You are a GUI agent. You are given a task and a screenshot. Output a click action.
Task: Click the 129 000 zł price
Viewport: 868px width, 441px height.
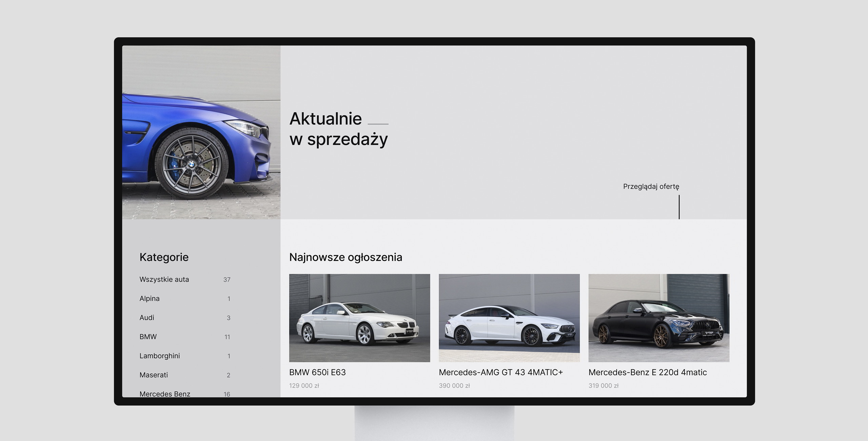coord(304,386)
